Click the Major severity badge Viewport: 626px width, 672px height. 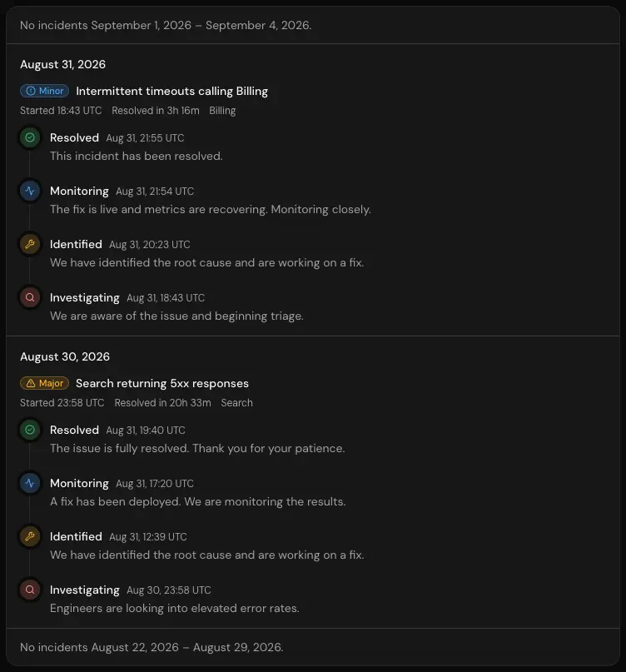(45, 383)
